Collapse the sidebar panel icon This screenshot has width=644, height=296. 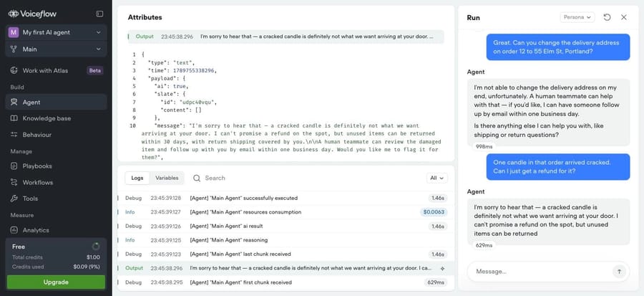99,14
